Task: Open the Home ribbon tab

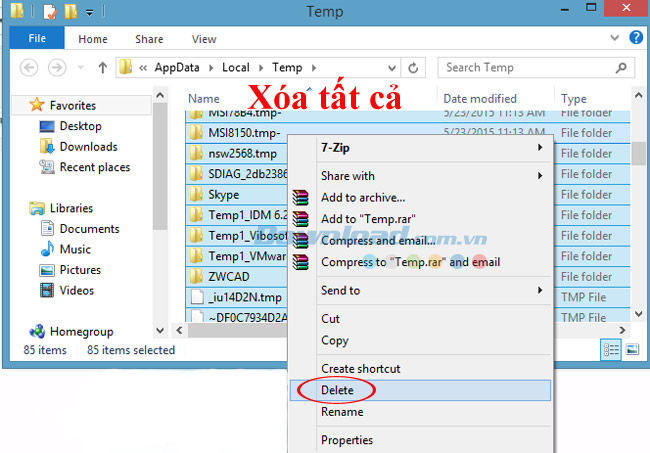Action: click(x=93, y=39)
